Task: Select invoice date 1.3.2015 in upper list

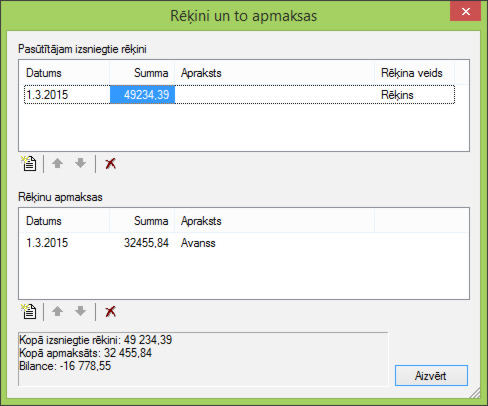Action: click(x=47, y=95)
